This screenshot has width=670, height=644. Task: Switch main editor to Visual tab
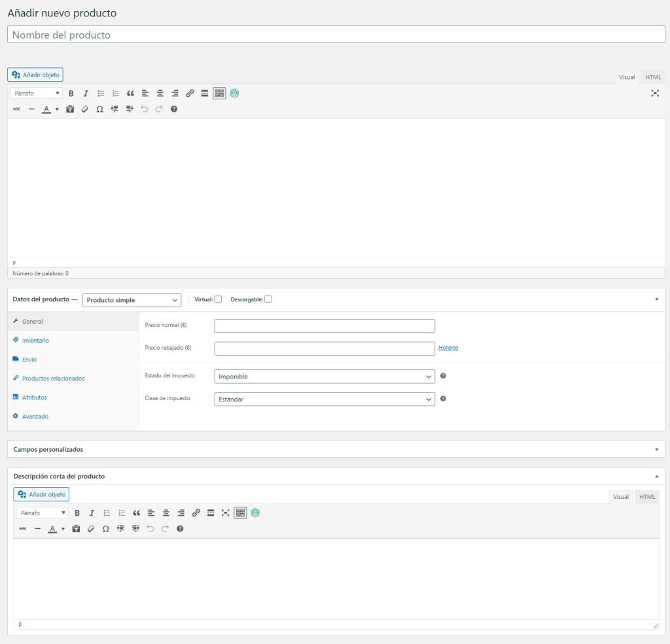pos(627,77)
